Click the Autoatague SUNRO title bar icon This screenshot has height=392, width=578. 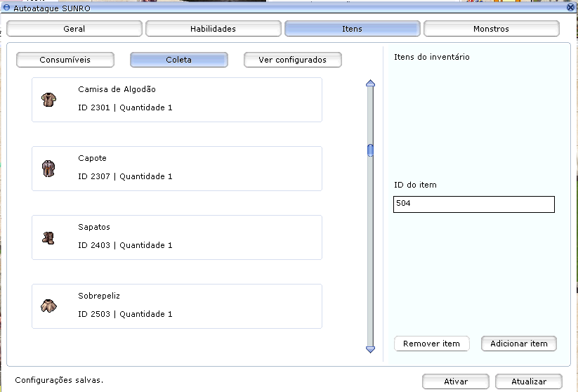click(x=6, y=7)
